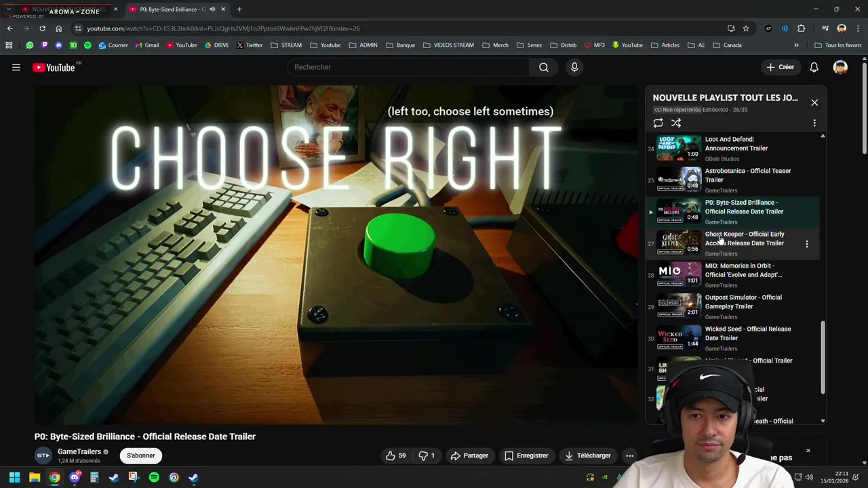The image size is (868, 488).
Task: Bookmark this page with the star
Action: click(746, 28)
